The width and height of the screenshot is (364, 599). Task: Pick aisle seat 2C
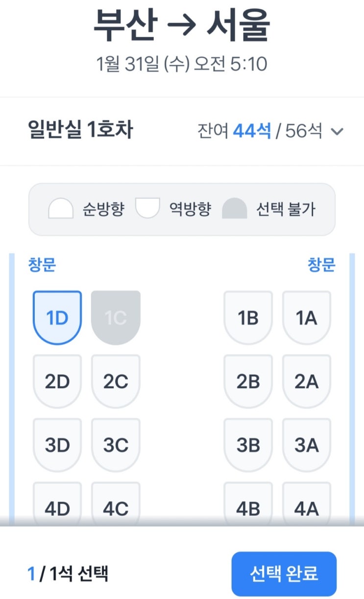point(116,382)
